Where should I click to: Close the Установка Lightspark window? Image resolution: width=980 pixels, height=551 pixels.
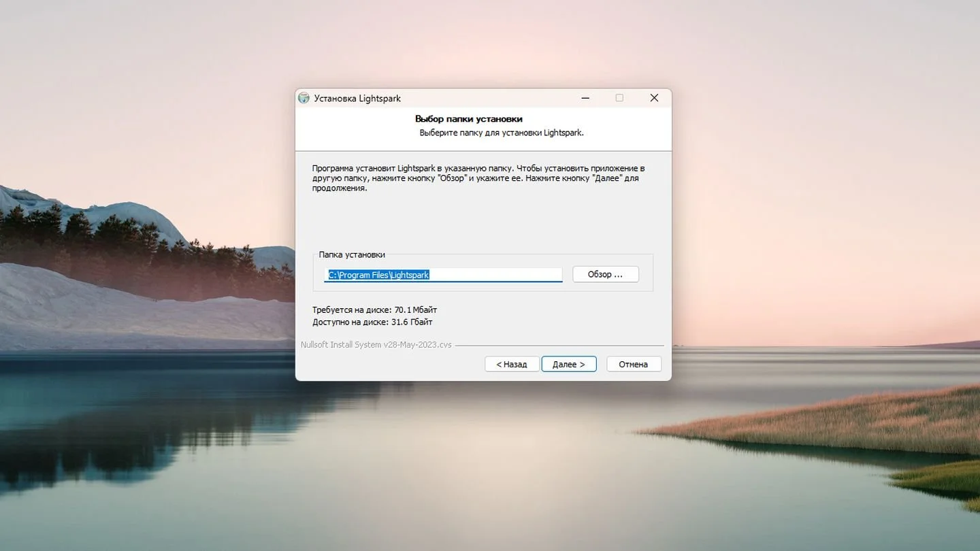tap(654, 98)
